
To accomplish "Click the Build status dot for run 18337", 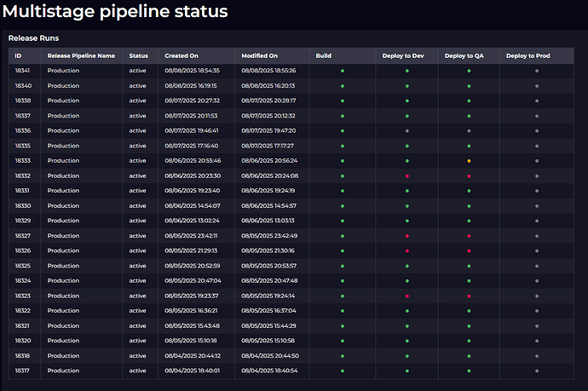I will 343,116.
